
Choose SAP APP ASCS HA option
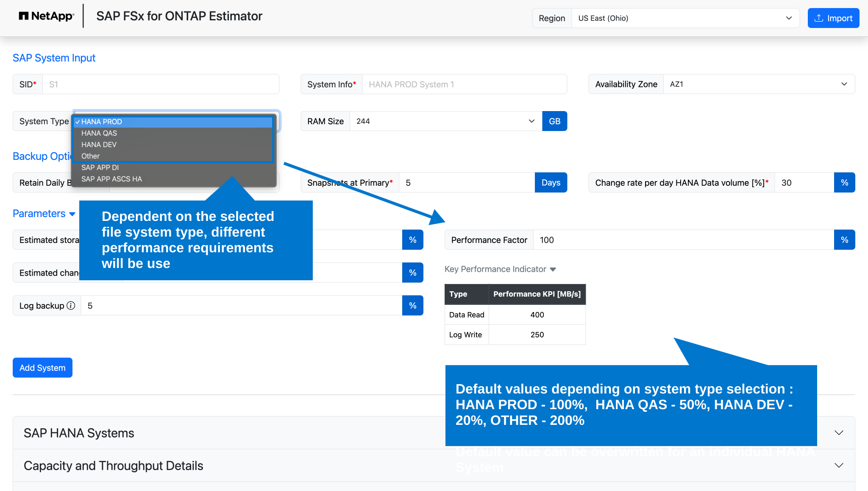click(x=174, y=179)
